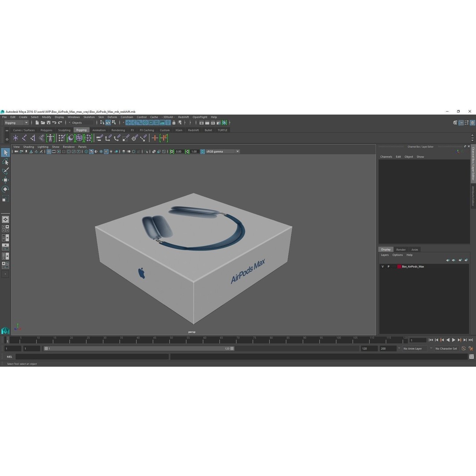
Task: Toggle select by object type icon
Action: [x=108, y=123]
